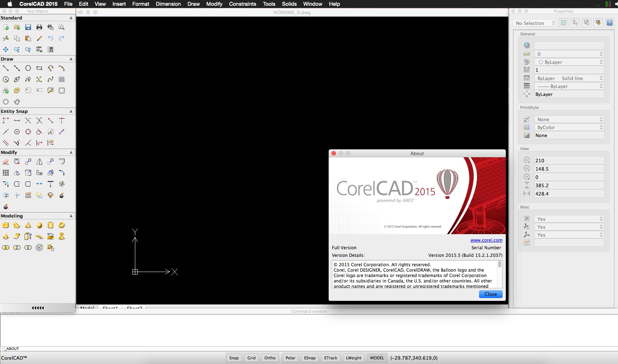This screenshot has width=618, height=364.
Task: Toggle ESnap in the status bar
Action: (x=310, y=358)
